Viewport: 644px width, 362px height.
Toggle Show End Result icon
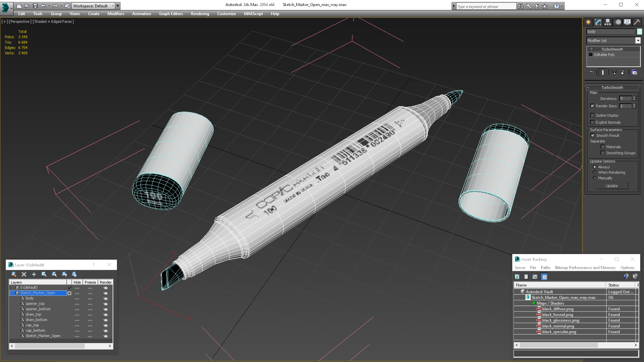tap(603, 72)
